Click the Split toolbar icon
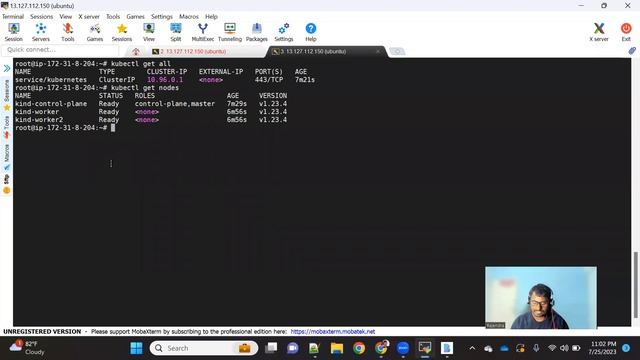The height and width of the screenshot is (360, 640). click(x=176, y=32)
